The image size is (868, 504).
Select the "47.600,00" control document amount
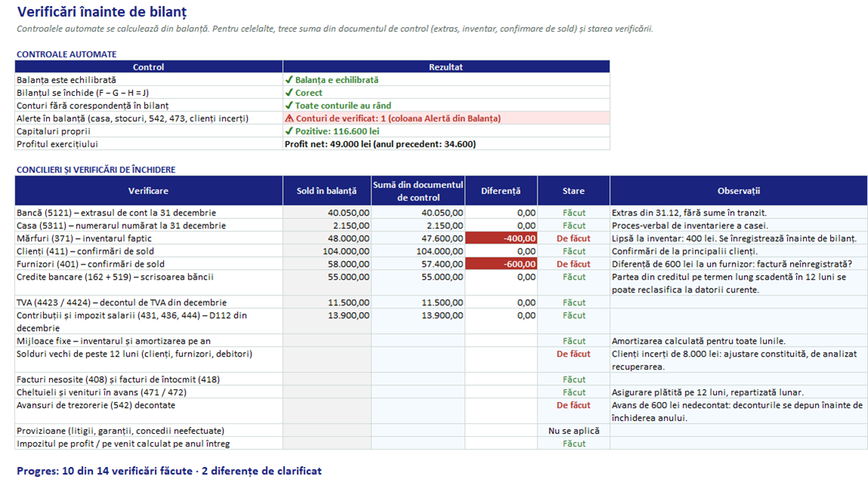point(418,239)
